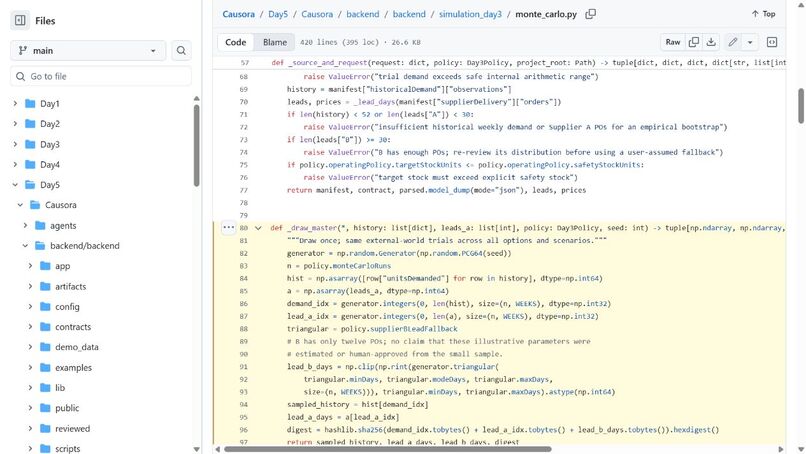Open the backend/backend tree folder
Viewport: 806px width, 454px height.
pyautogui.click(x=85, y=246)
